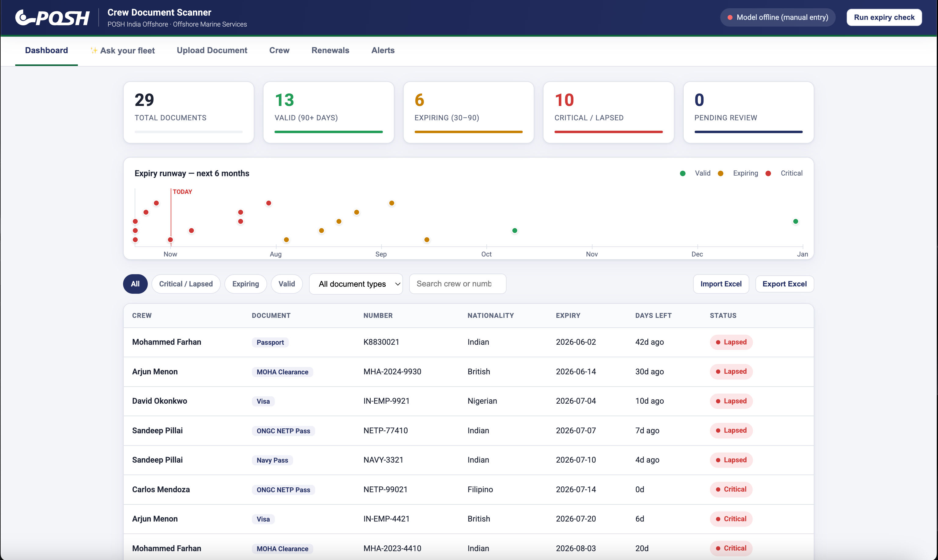Image resolution: width=938 pixels, height=560 pixels.
Task: Switch to the Renewals tab
Action: click(330, 50)
